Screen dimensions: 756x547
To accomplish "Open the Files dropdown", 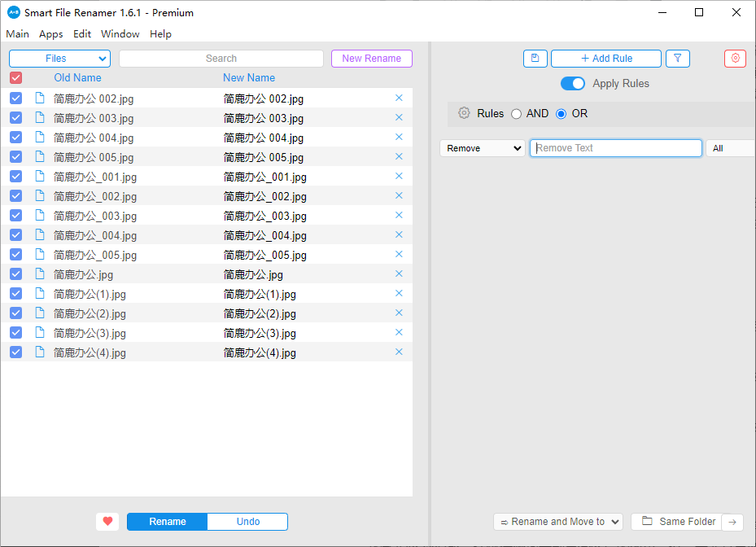I will (59, 59).
